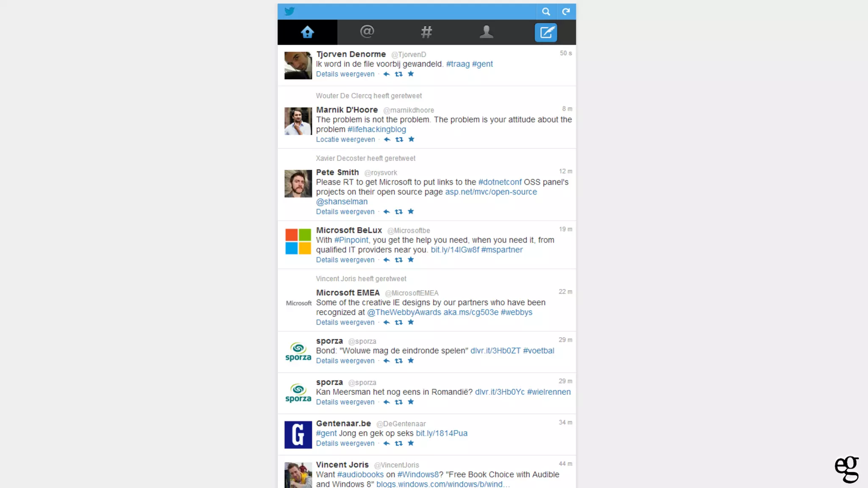868x488 pixels.
Task: Click the Gentenaar.be avatar thumbnail
Action: click(x=298, y=435)
